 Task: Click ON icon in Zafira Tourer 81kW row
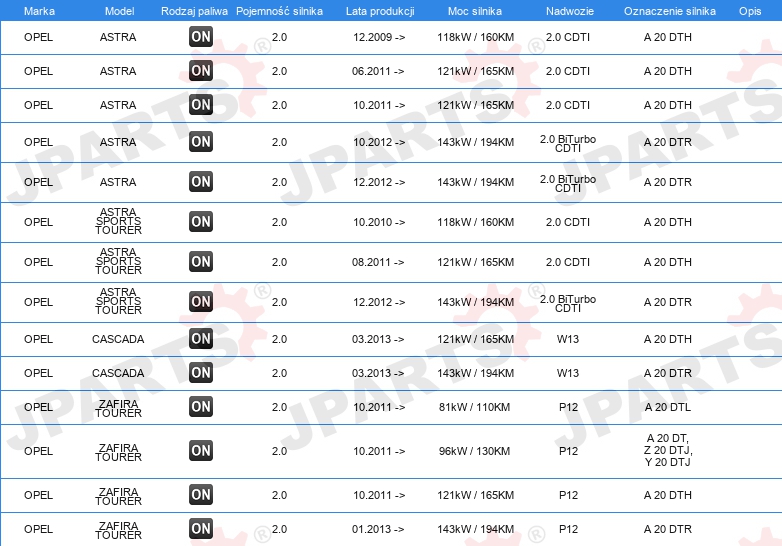click(x=201, y=406)
